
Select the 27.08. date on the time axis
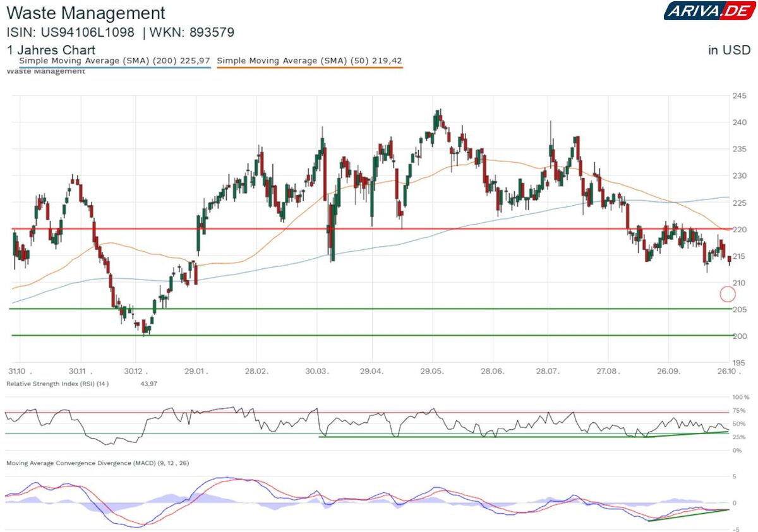(x=608, y=372)
